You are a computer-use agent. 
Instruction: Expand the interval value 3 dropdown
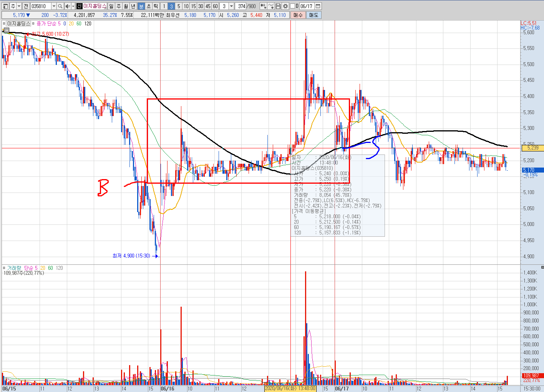[x=231, y=6]
